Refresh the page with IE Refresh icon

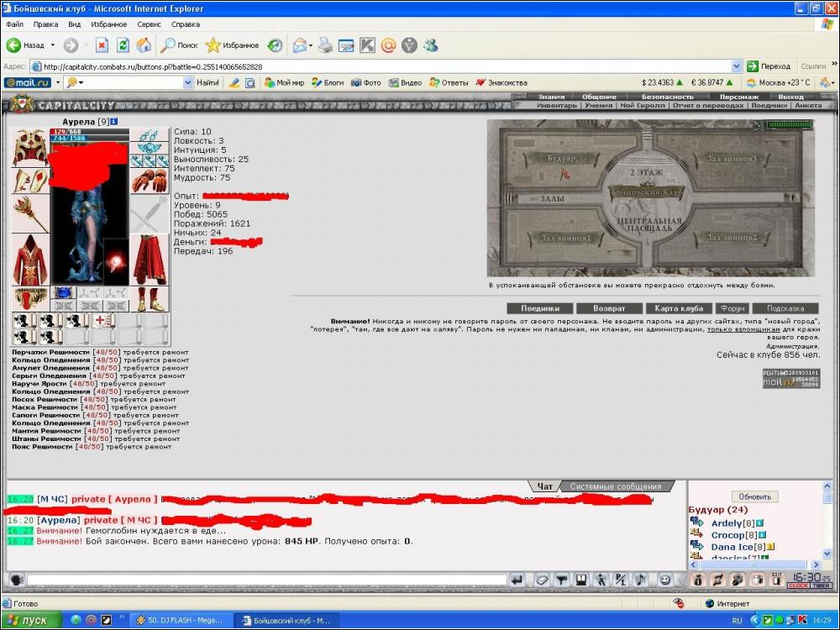[123, 45]
